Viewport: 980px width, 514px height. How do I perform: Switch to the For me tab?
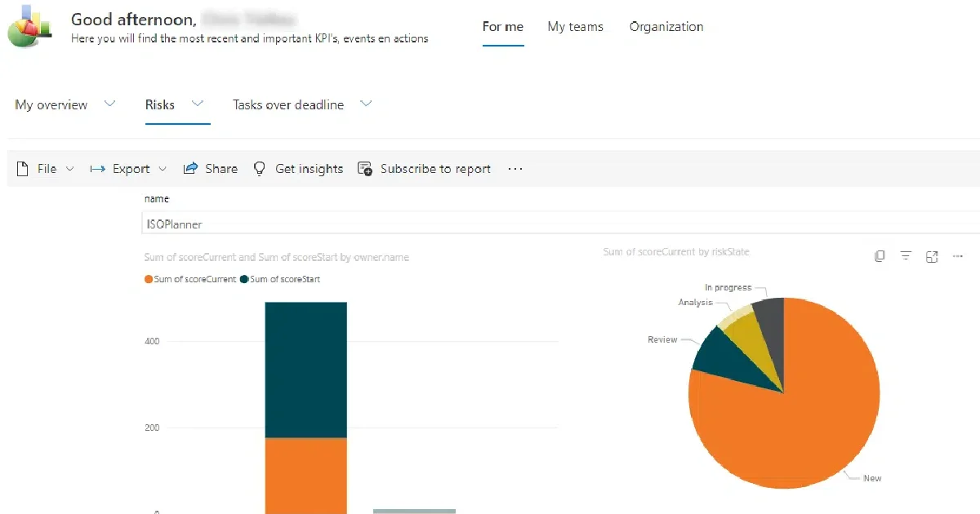[x=503, y=27]
